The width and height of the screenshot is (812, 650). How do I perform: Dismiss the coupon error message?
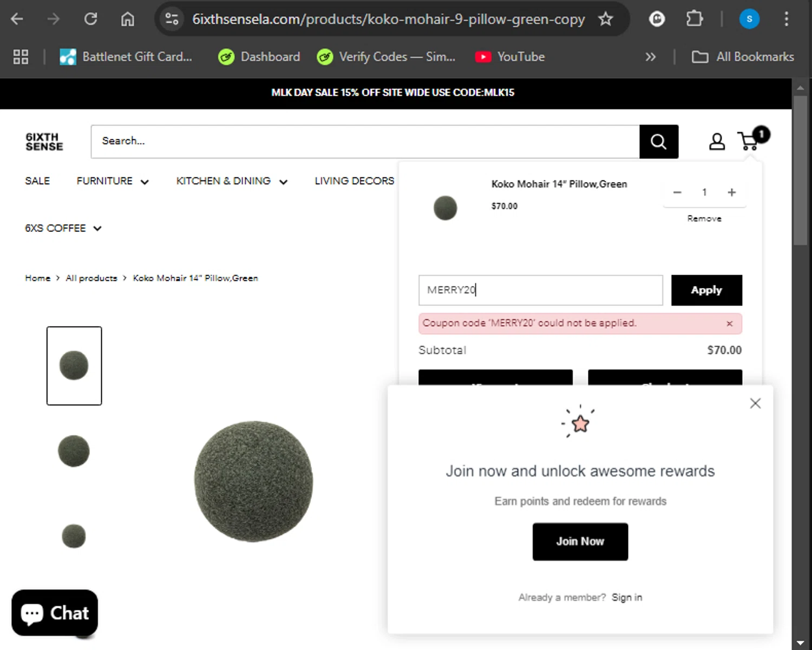pos(730,323)
